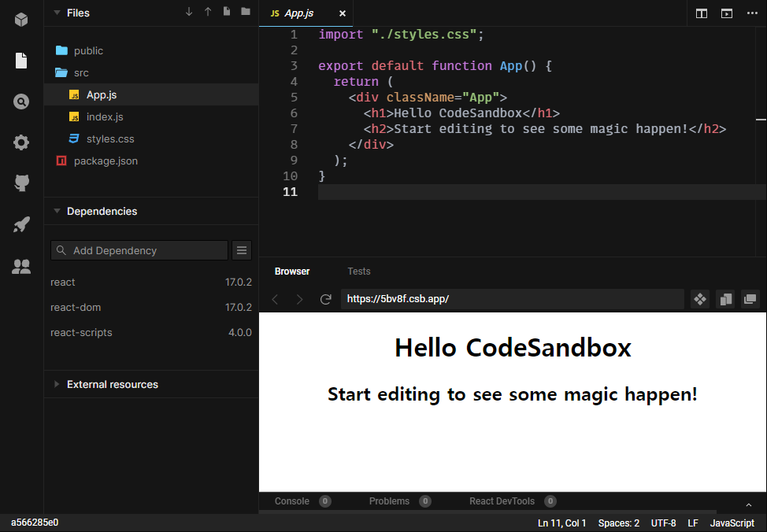Open the Deployment rocket panel
The image size is (767, 532).
(x=21, y=224)
